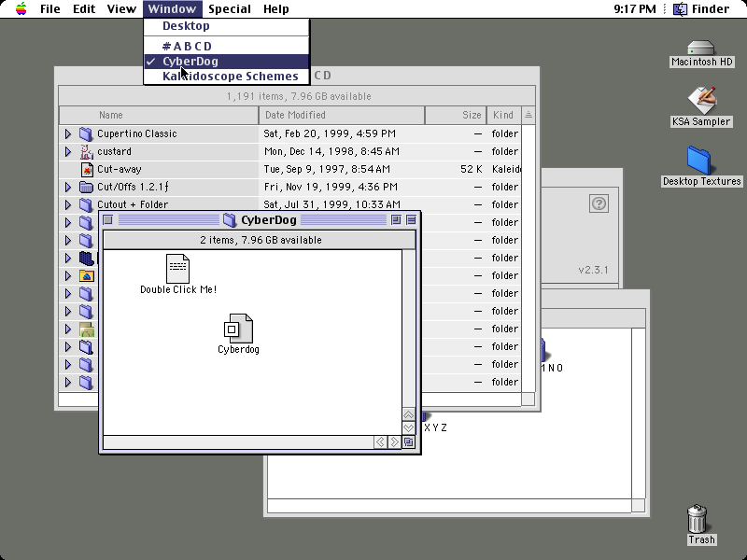
Task: Open the Special menu
Action: point(230,8)
